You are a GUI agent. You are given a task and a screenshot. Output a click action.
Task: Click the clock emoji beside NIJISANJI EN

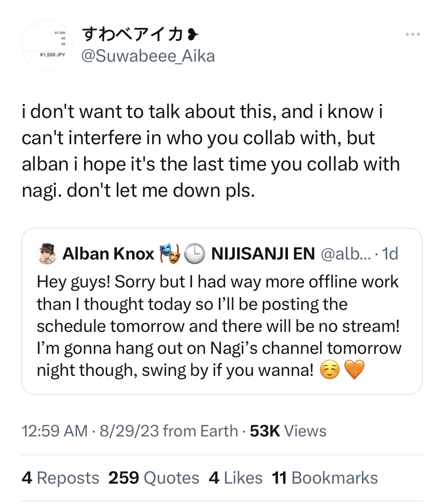pyautogui.click(x=195, y=254)
